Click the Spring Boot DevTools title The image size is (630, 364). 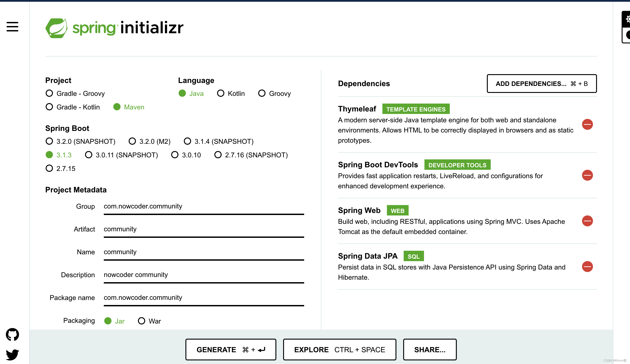[x=378, y=165]
